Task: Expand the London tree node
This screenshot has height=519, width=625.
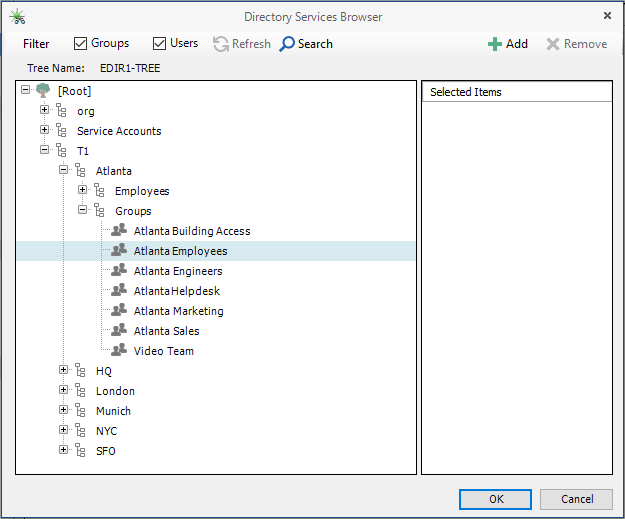Action: (63, 391)
